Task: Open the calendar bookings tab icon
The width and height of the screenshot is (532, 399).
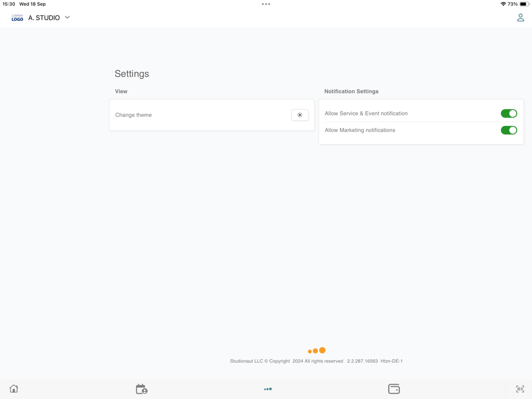Action: click(x=142, y=389)
